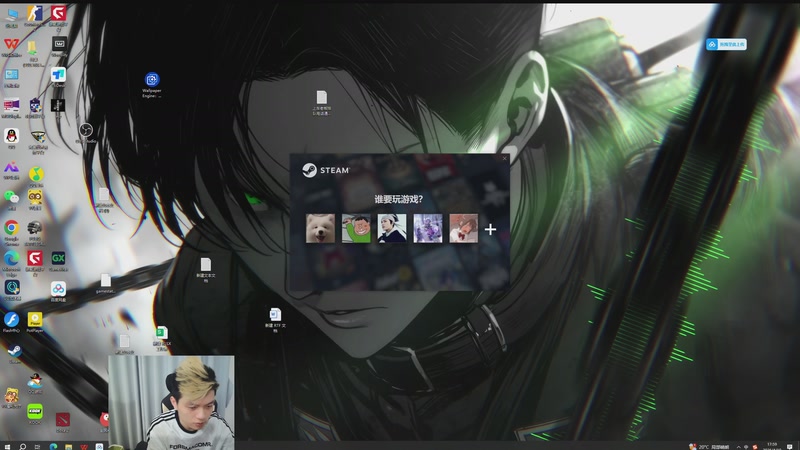Image resolution: width=800 pixels, height=450 pixels.
Task: Open WPS Office desktop shortcut
Action: coord(11,47)
